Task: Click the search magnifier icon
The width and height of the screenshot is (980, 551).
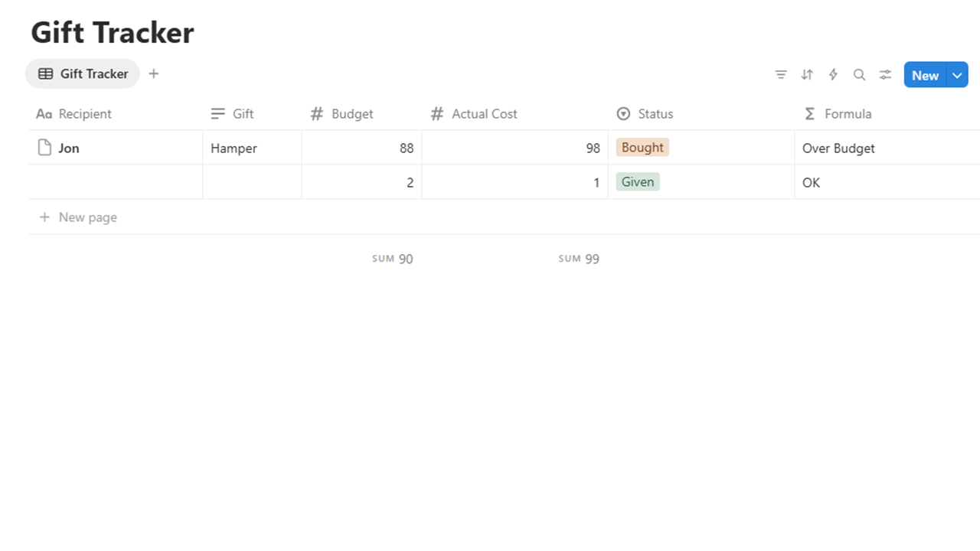Action: coord(859,74)
